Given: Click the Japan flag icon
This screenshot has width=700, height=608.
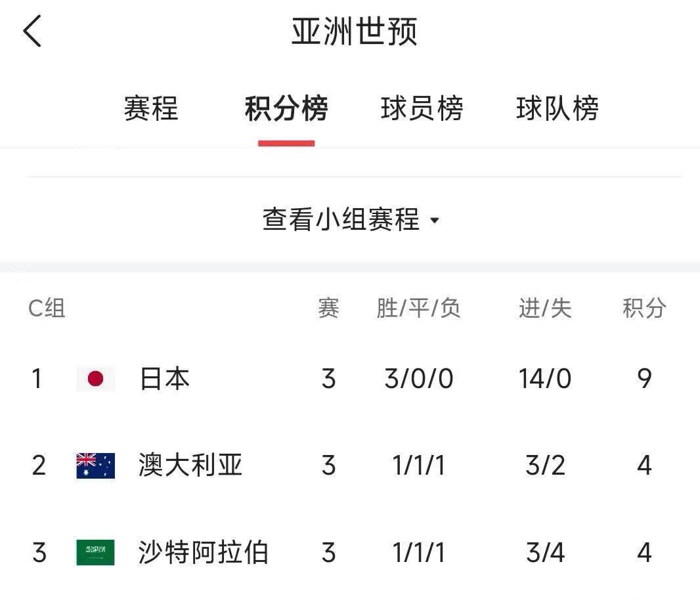Looking at the screenshot, I should click(95, 379).
